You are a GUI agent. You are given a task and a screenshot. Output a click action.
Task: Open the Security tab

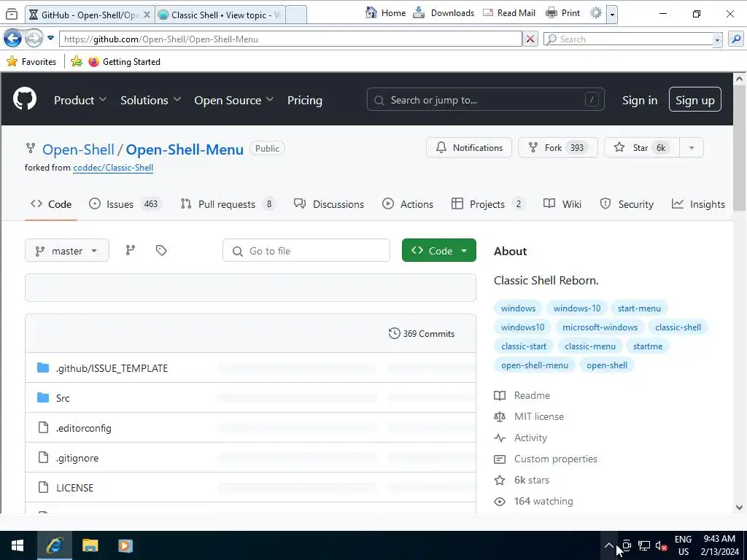coord(627,204)
